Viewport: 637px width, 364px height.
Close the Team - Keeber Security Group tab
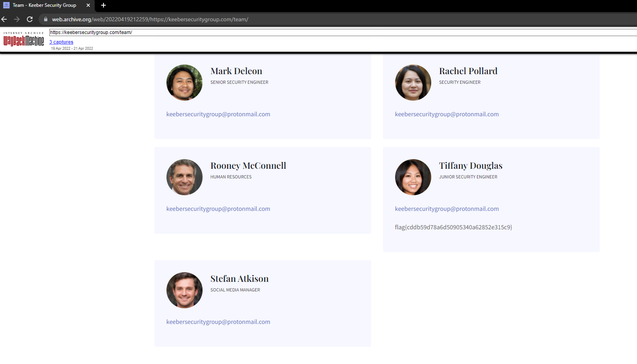[88, 5]
